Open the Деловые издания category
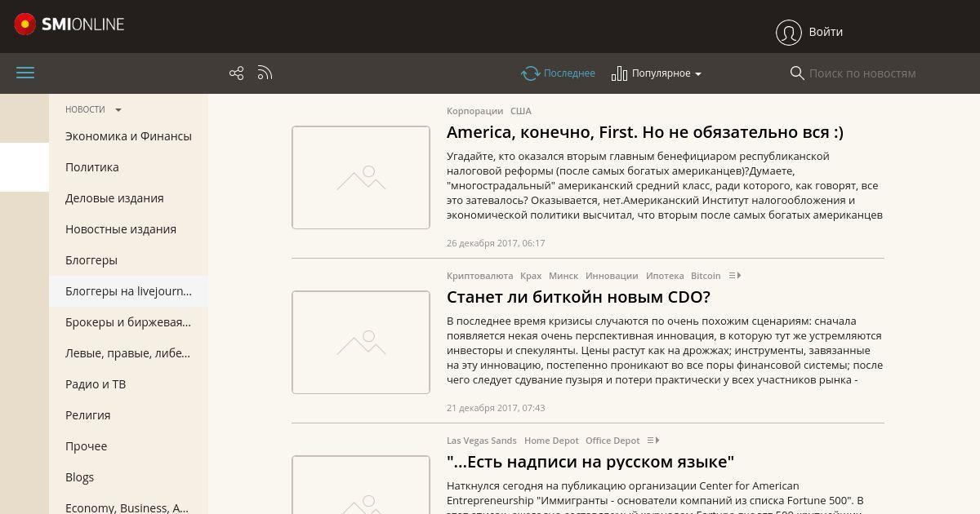The height and width of the screenshot is (514, 980). 128,198
